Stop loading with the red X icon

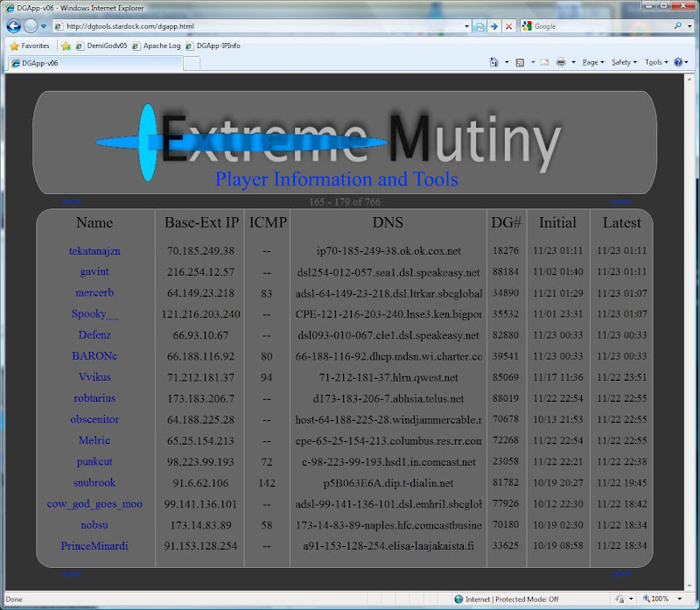[x=508, y=26]
